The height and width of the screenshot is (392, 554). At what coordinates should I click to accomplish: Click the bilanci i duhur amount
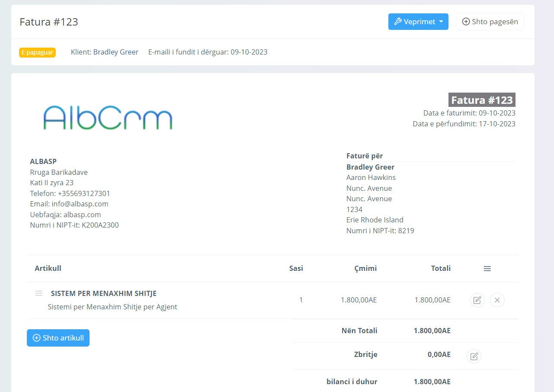[432, 382]
